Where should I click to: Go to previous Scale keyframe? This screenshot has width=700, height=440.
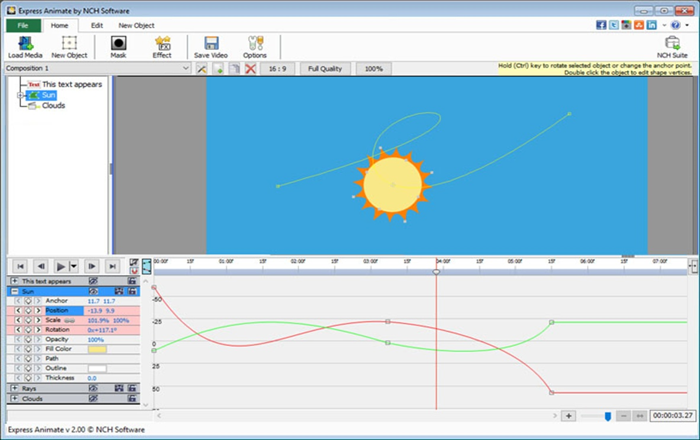(x=18, y=320)
